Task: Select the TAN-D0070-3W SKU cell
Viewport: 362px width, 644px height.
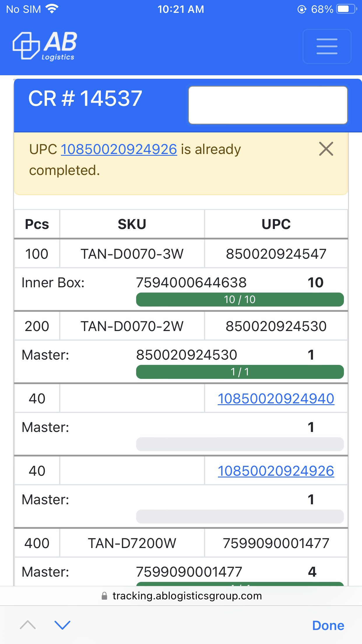Action: (x=132, y=254)
